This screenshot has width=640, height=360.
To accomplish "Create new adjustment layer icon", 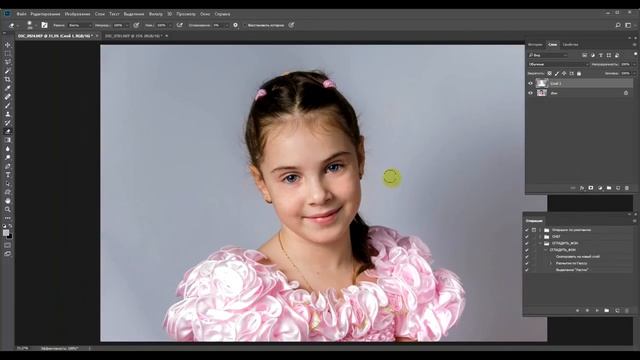I will pyautogui.click(x=600, y=188).
